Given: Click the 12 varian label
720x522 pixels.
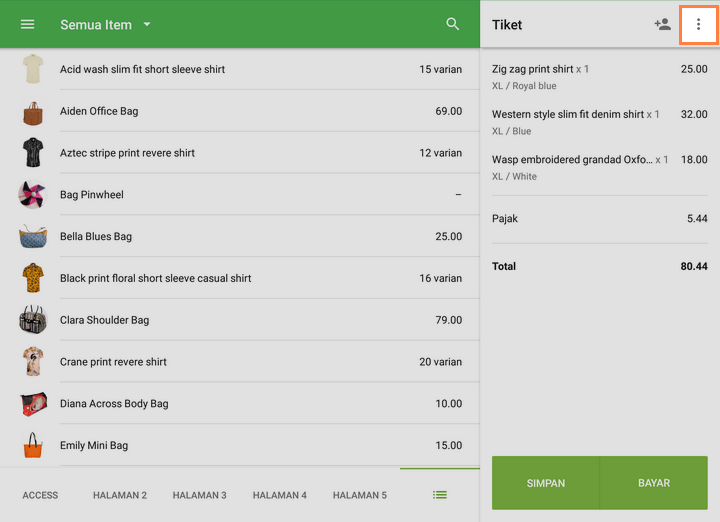Looking at the screenshot, I should 440,153.
